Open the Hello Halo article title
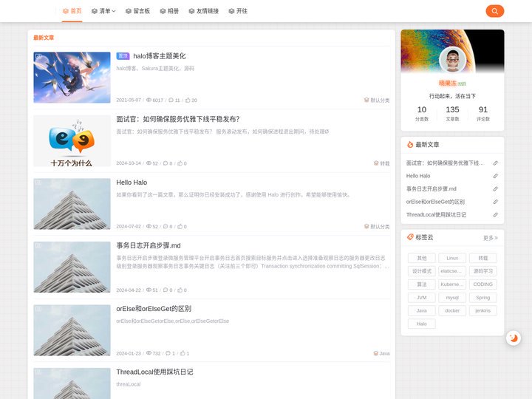 [x=132, y=183]
